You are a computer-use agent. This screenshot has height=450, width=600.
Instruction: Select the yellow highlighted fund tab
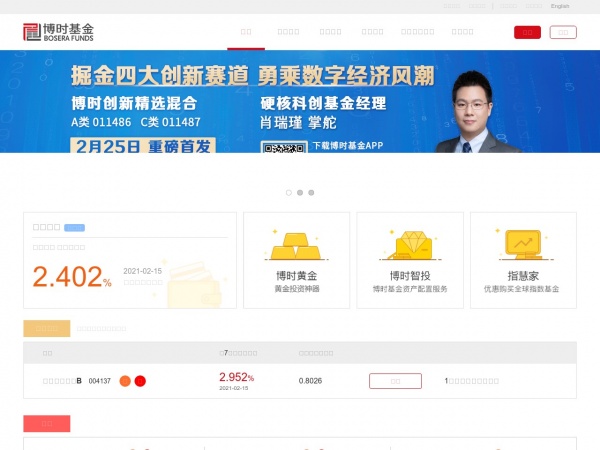coord(47,328)
